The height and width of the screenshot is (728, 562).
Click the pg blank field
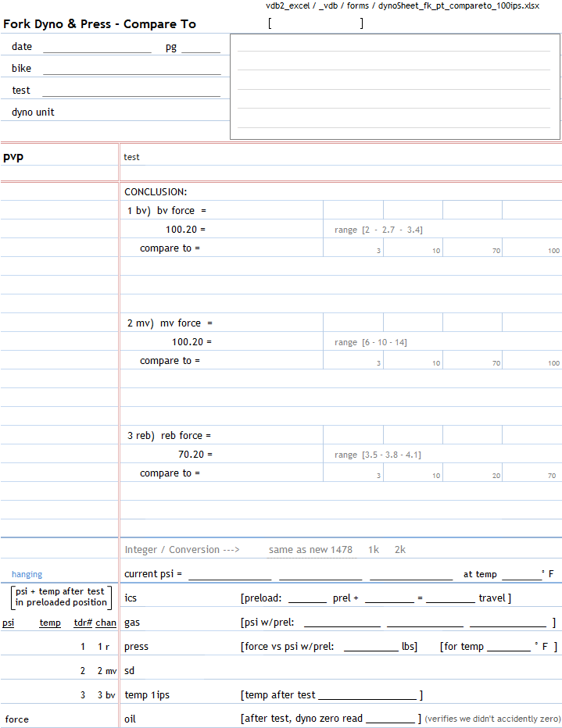click(201, 48)
